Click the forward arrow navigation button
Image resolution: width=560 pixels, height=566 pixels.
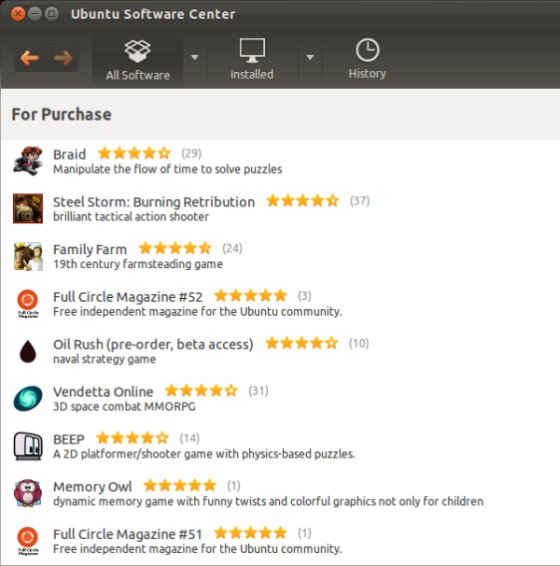pos(63,58)
